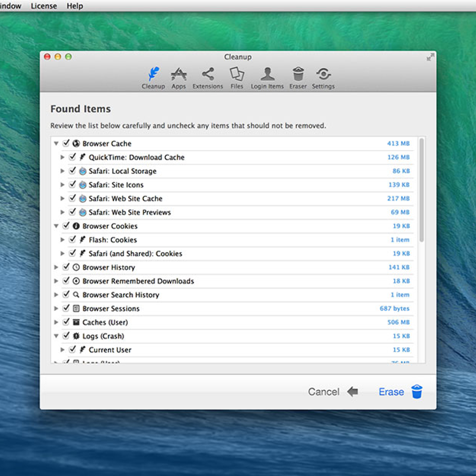Uncheck the Browser History checkbox
The image size is (476, 476).
click(x=66, y=267)
